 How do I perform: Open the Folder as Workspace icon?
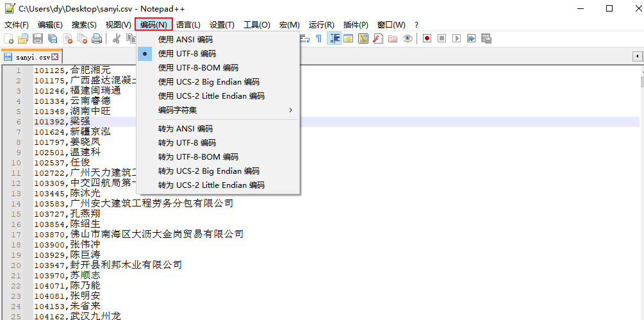click(x=393, y=38)
